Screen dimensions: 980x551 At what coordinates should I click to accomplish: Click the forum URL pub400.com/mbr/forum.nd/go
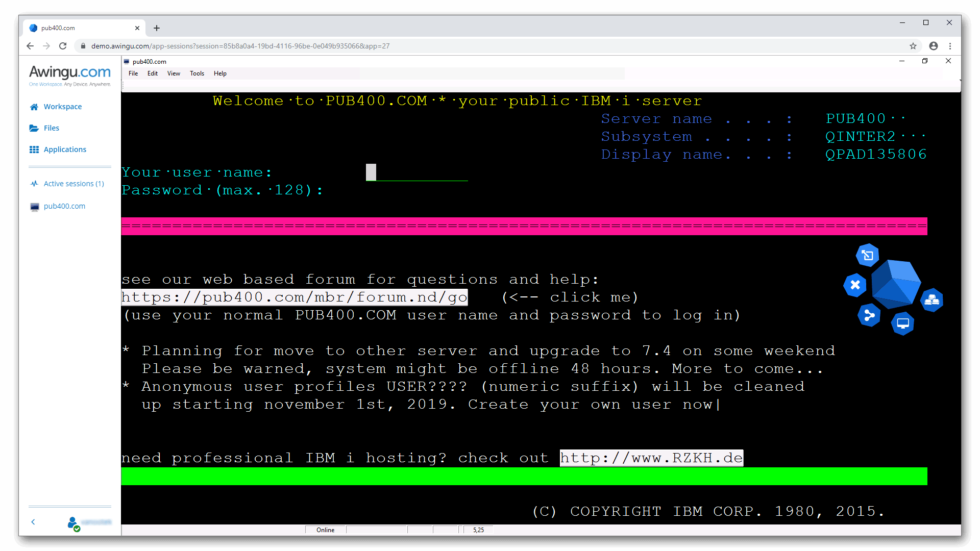pos(295,297)
